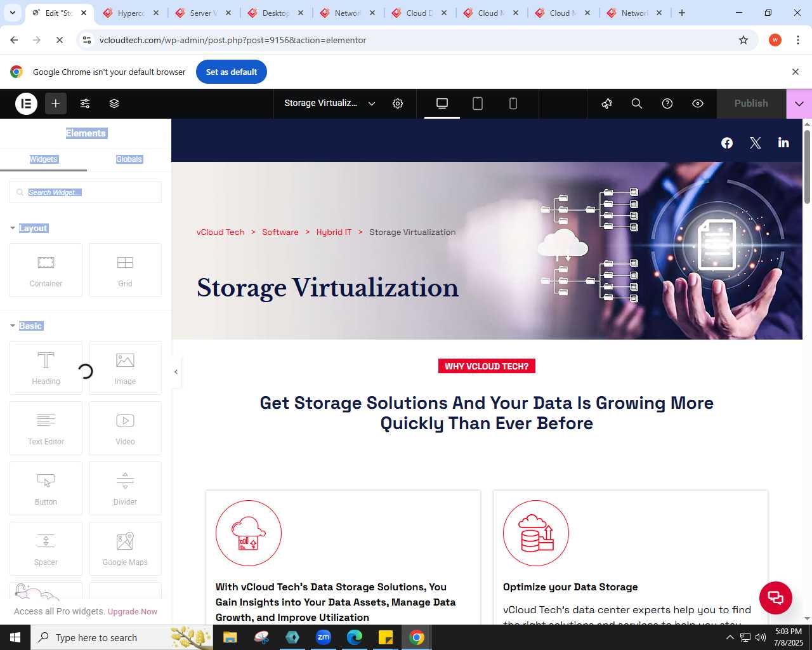Switch to the Widgets tab

43,159
